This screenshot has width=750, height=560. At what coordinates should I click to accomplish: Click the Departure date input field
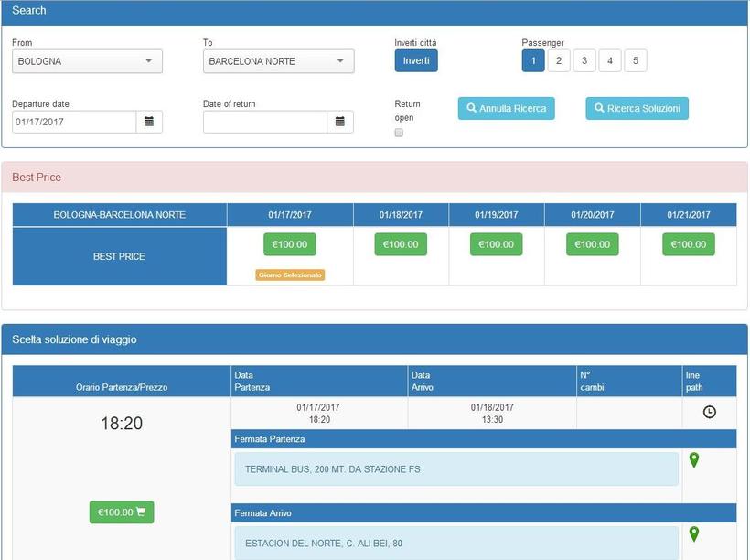pyautogui.click(x=74, y=122)
